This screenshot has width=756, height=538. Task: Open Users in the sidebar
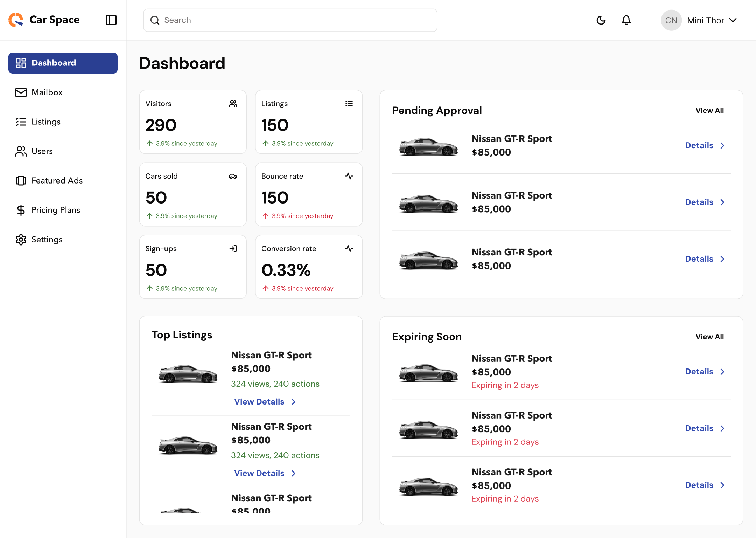[63, 151]
